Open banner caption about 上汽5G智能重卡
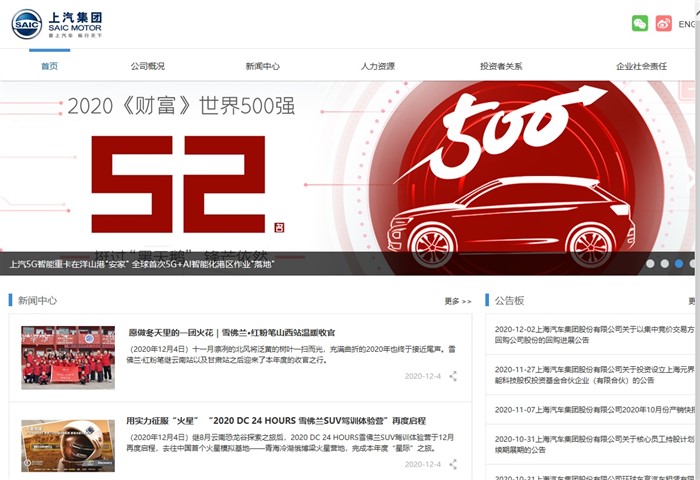This screenshot has width=700, height=480. (142, 264)
